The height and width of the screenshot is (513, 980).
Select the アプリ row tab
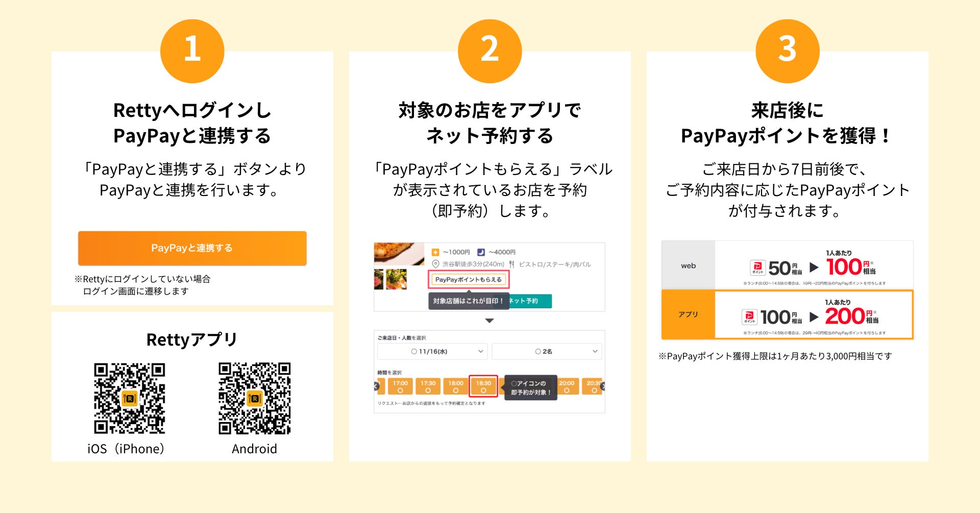pyautogui.click(x=688, y=314)
